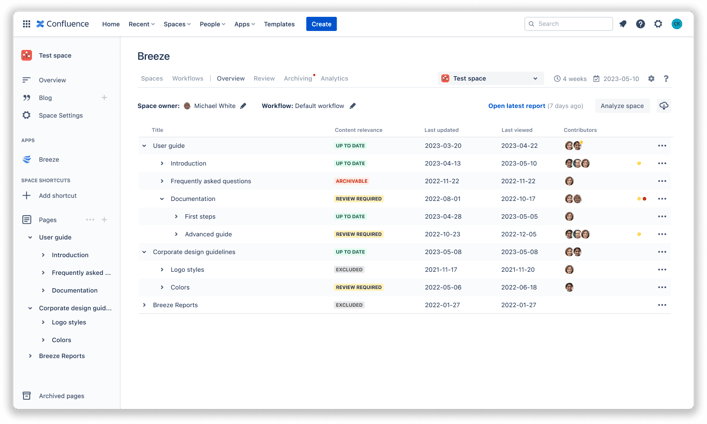Open Logo styles page in table
Image resolution: width=707 pixels, height=424 pixels.
[187, 269]
